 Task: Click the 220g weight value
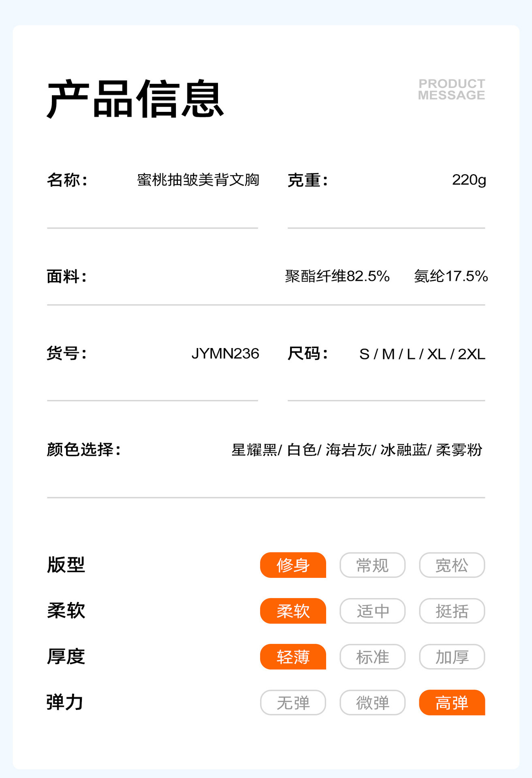tap(469, 180)
